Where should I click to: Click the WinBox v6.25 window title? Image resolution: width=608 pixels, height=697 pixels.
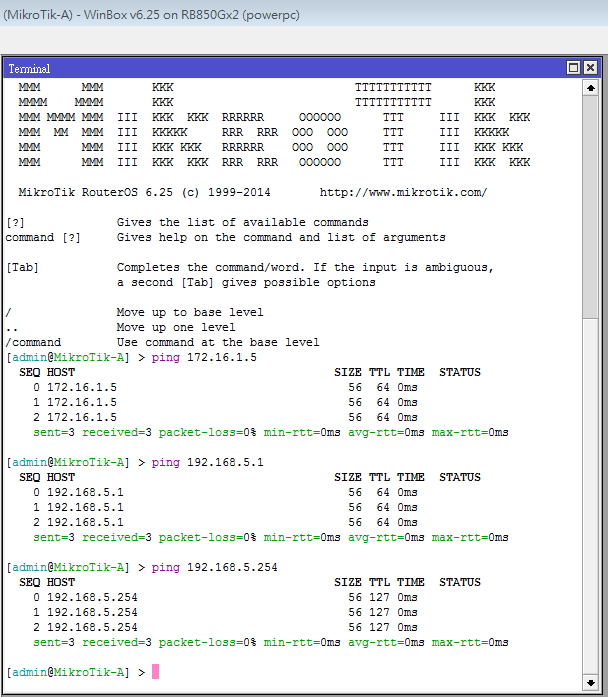coord(152,15)
